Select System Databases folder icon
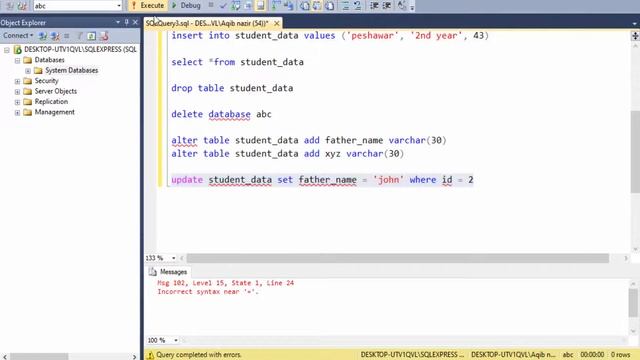Screen dimensions: 640x360 [38, 71]
